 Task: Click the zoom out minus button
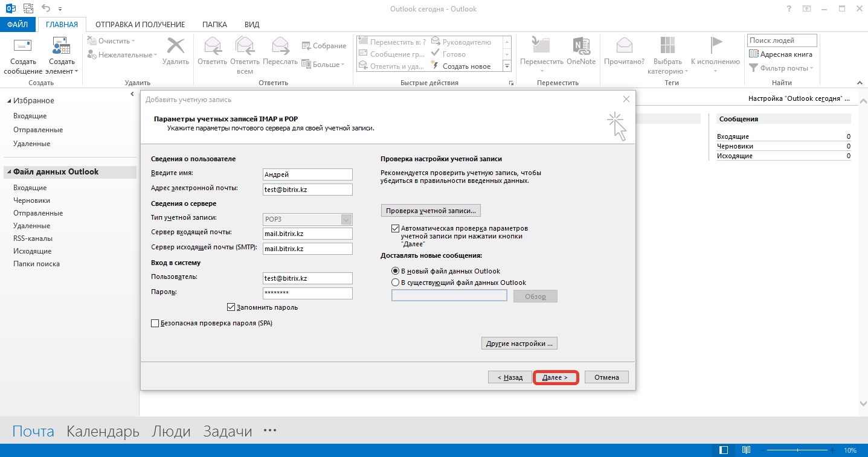(x=763, y=450)
